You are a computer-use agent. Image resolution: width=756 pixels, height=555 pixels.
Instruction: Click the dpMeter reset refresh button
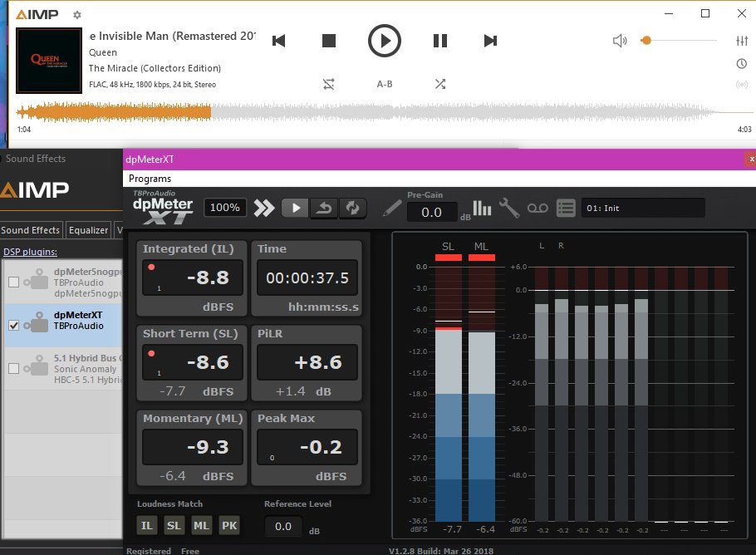pos(353,209)
